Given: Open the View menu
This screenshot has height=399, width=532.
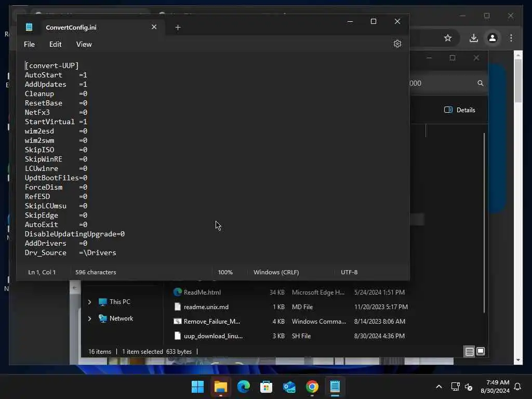Looking at the screenshot, I should 84,45.
